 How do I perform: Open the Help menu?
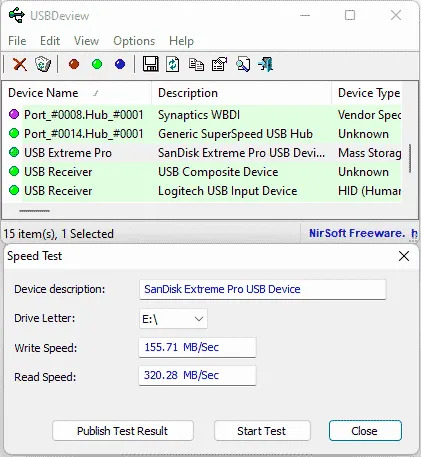pyautogui.click(x=181, y=41)
